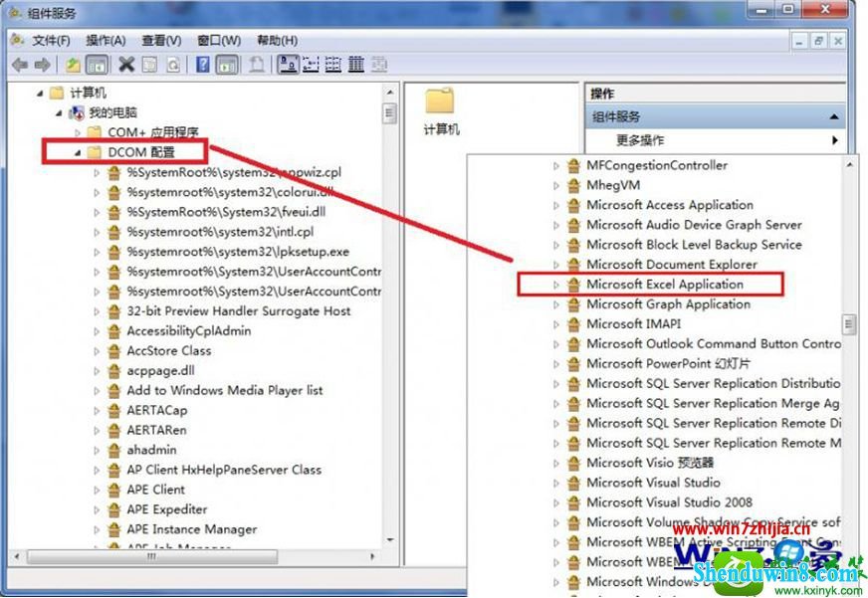This screenshot has width=868, height=598.
Task: Toggle the console tree pane icon
Action: click(x=97, y=66)
